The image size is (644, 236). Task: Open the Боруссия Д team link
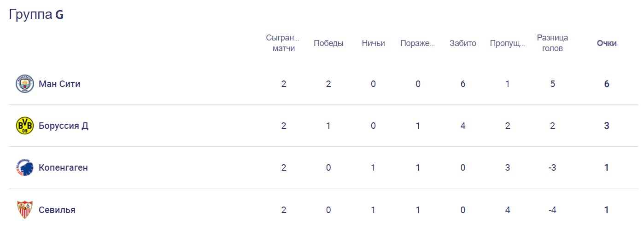click(x=64, y=126)
